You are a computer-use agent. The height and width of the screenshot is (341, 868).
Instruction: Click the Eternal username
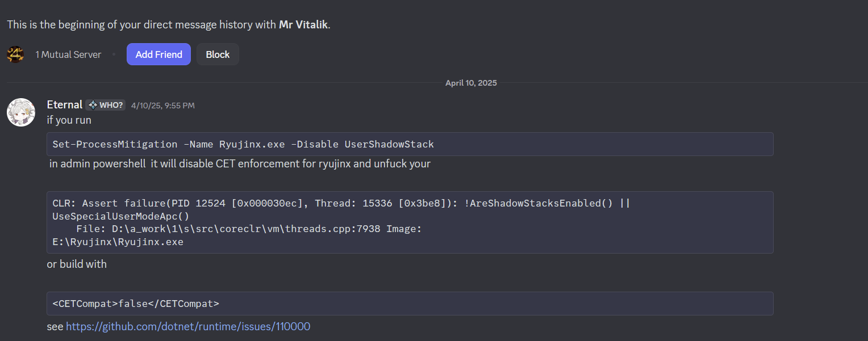[64, 105]
